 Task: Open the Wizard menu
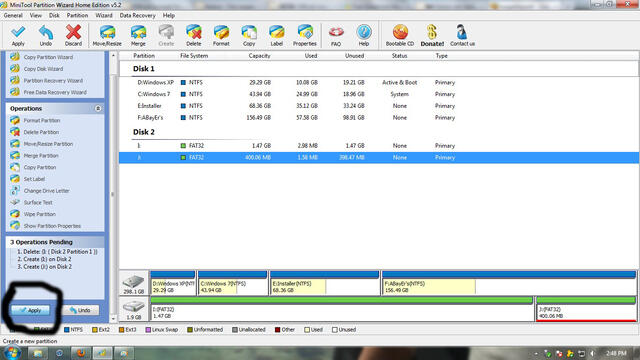(104, 16)
